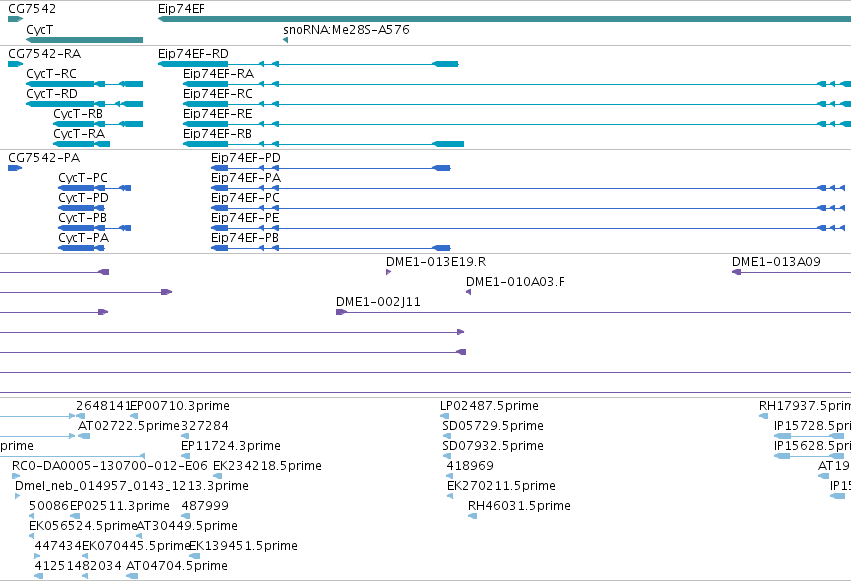Image resolution: width=851 pixels, height=581 pixels.
Task: Select the 487999 EST label
Action: (x=205, y=506)
